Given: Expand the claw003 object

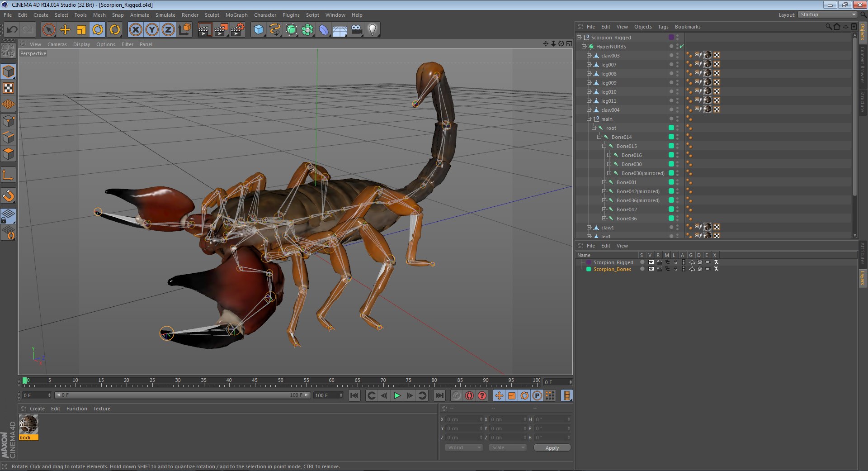Looking at the screenshot, I should pyautogui.click(x=589, y=56).
